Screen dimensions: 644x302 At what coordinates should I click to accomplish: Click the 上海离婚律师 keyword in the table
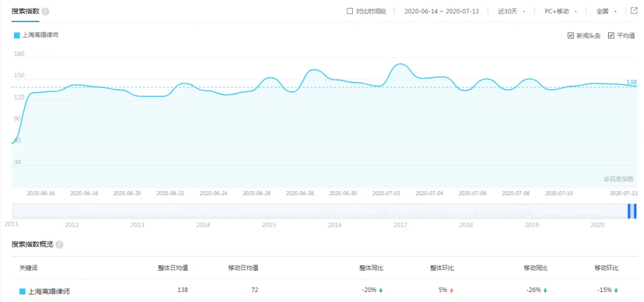49,291
